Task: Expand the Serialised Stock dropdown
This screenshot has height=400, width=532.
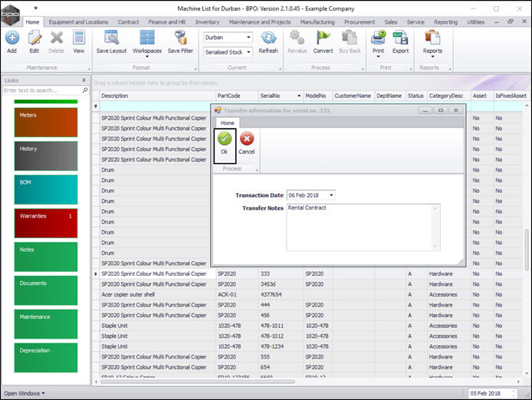Action: 248,52
